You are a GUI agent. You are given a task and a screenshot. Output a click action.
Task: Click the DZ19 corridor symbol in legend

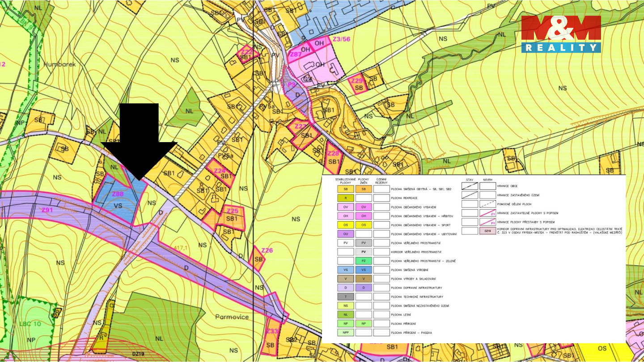coord(488,231)
